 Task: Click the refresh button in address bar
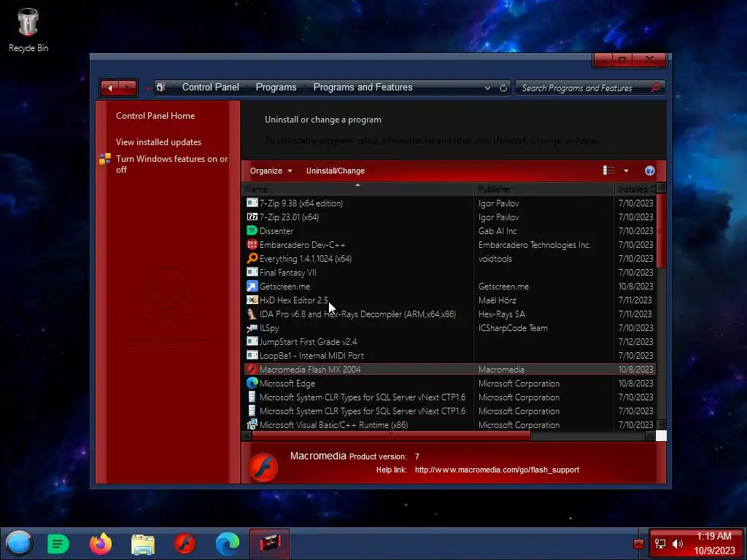[503, 87]
